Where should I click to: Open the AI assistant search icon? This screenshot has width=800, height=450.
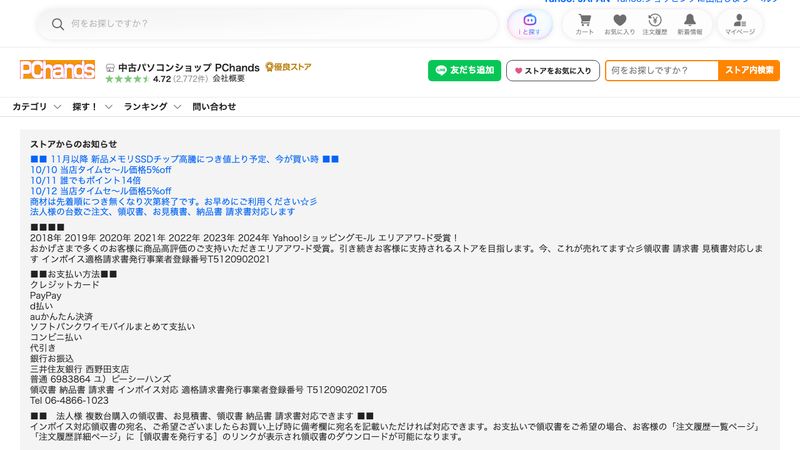(x=530, y=24)
